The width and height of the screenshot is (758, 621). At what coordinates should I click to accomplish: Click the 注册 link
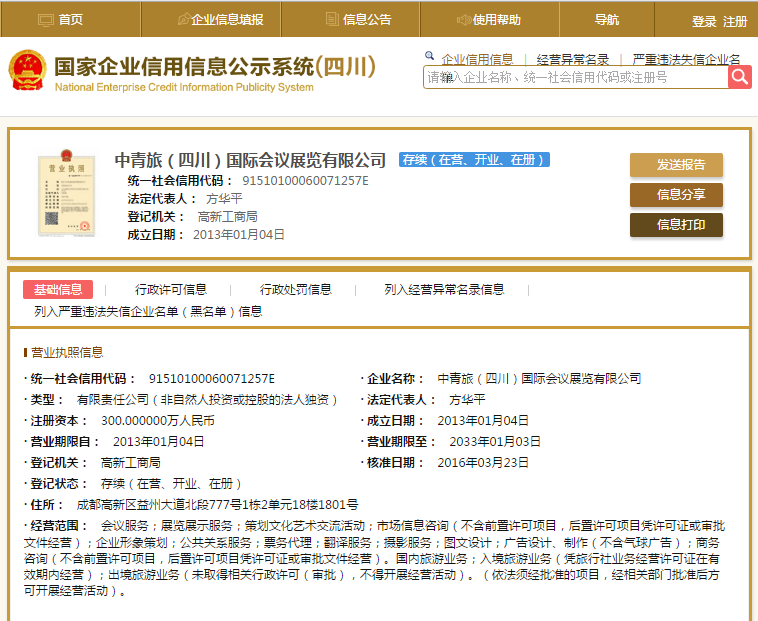735,21
